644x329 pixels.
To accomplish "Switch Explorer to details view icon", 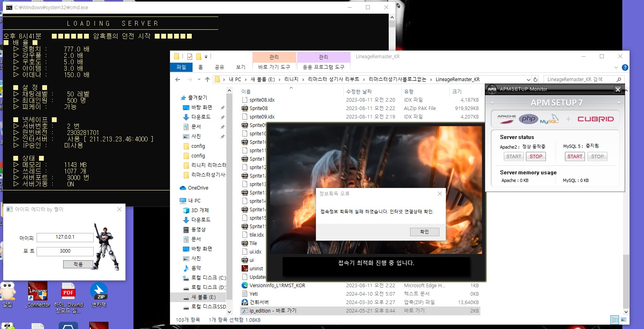I will [615, 320].
